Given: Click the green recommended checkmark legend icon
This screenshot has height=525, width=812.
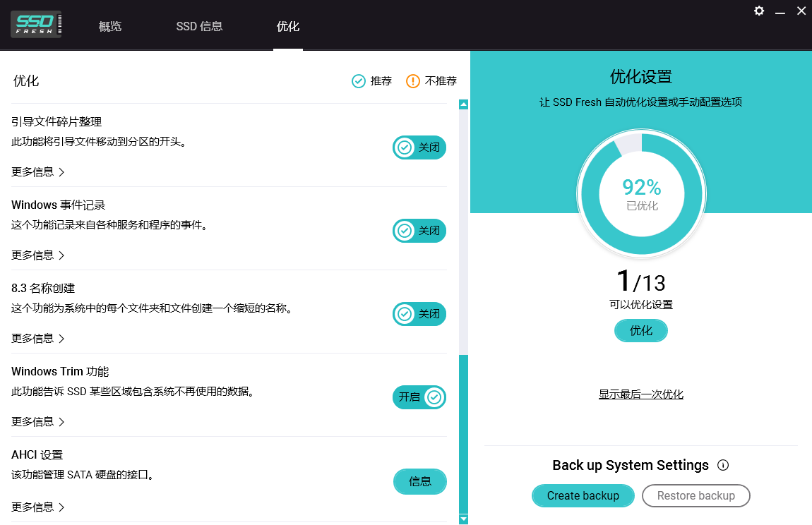Looking at the screenshot, I should [x=359, y=81].
